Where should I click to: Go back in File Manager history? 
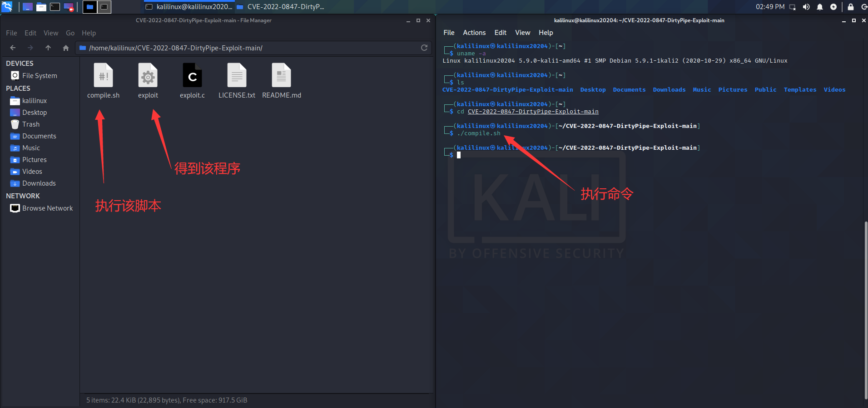click(13, 48)
